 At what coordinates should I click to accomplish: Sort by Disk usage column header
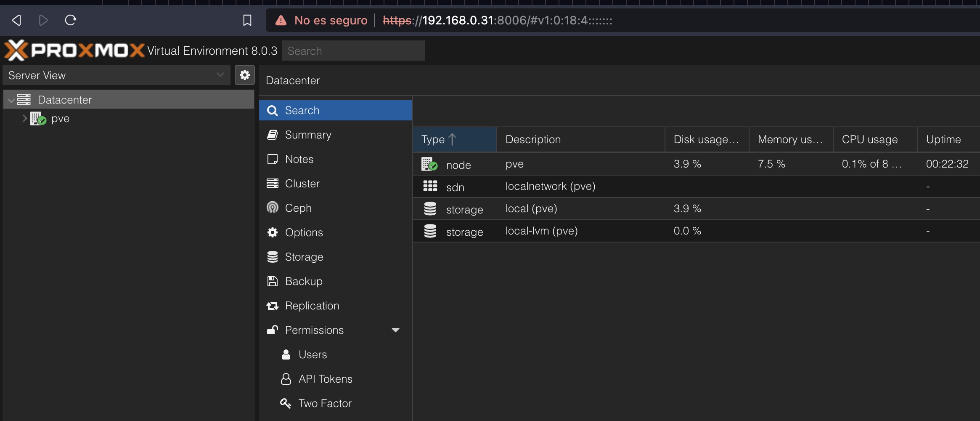pyautogui.click(x=707, y=139)
